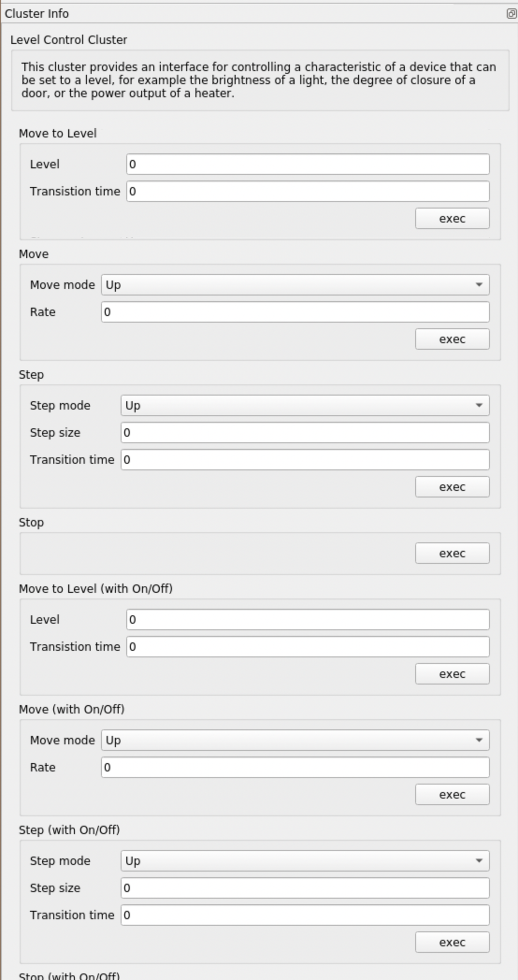The height and width of the screenshot is (980, 518).
Task: Execute the Step (with On/Off) command
Action: click(x=452, y=942)
